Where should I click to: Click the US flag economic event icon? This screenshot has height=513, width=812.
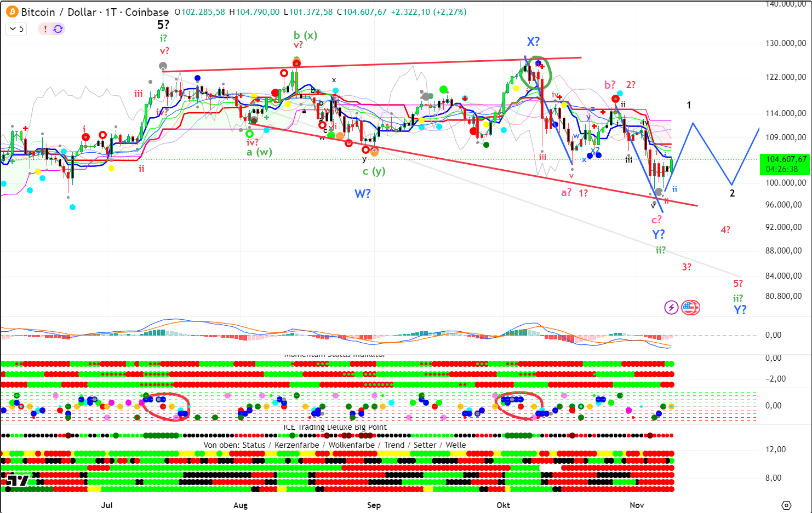[690, 307]
